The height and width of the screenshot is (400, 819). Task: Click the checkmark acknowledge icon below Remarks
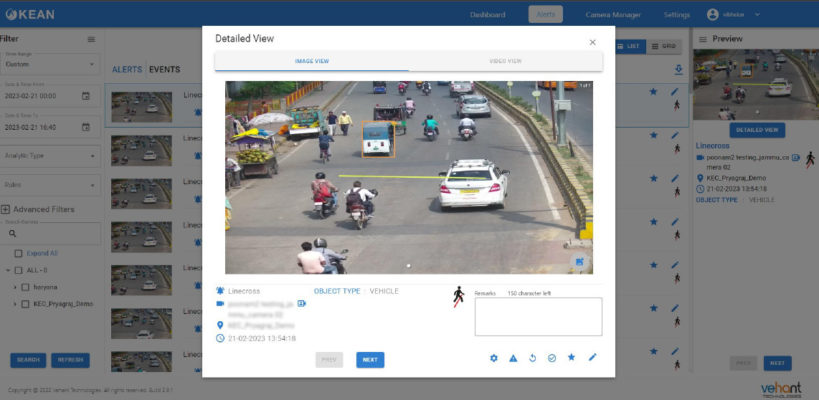click(x=552, y=358)
